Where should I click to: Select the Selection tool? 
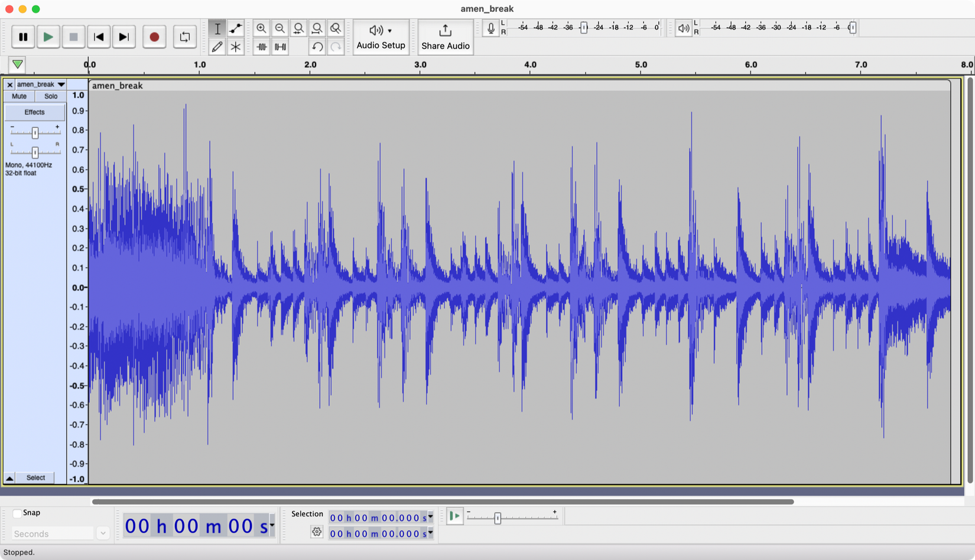[217, 28]
